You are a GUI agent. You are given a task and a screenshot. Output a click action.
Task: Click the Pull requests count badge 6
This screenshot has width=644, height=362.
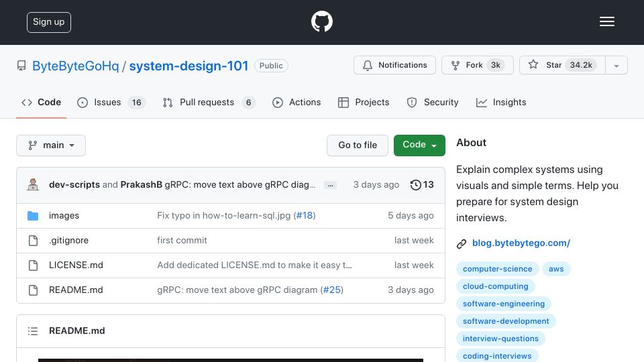248,103
